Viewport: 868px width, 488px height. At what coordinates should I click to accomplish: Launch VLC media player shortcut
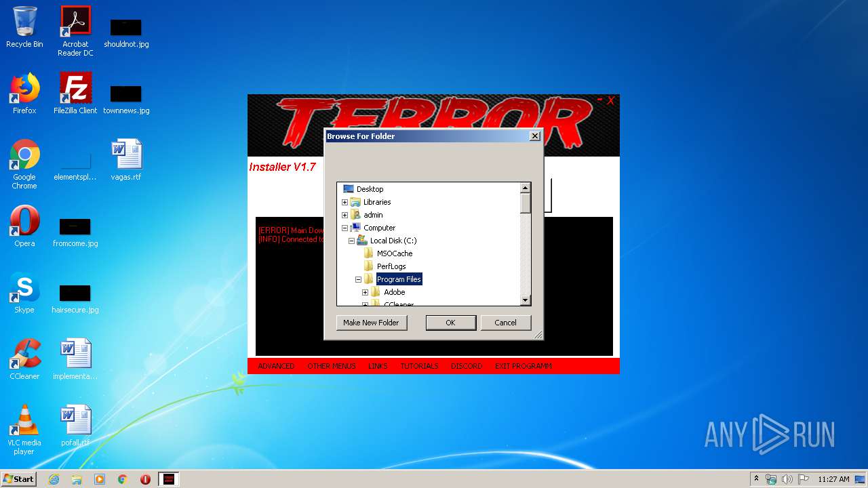pyautogui.click(x=24, y=430)
